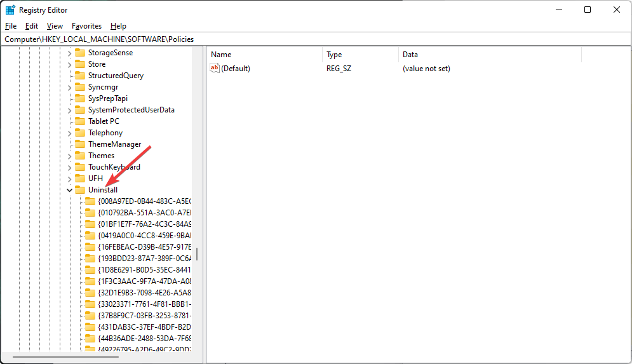Expand the TouchKeyboard key
Viewport: 632px width, 364px height.
69,167
